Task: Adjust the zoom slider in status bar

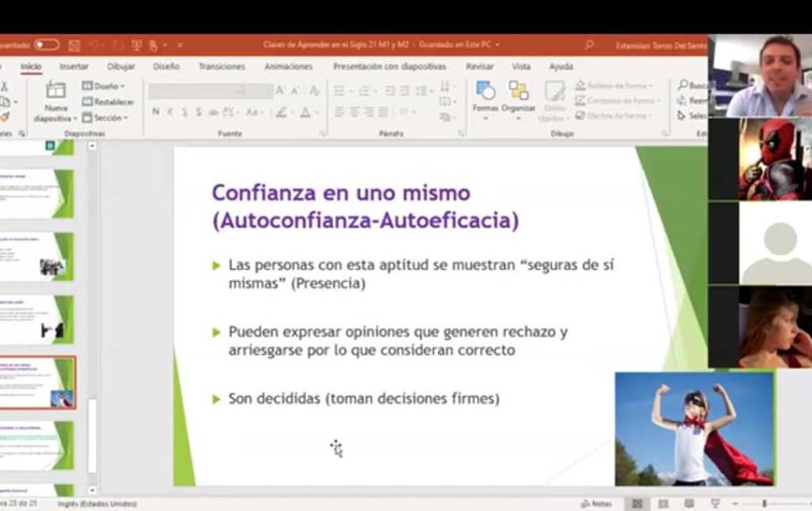Action: click(764, 503)
